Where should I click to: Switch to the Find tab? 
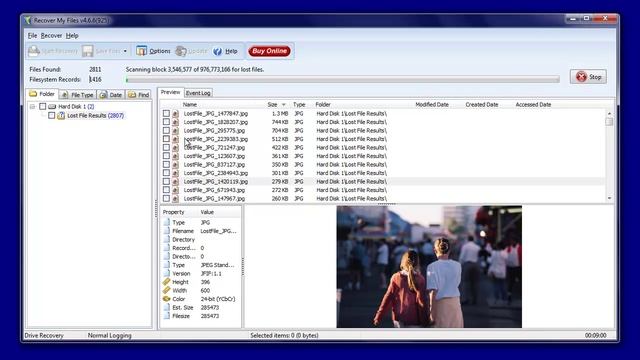[138, 95]
